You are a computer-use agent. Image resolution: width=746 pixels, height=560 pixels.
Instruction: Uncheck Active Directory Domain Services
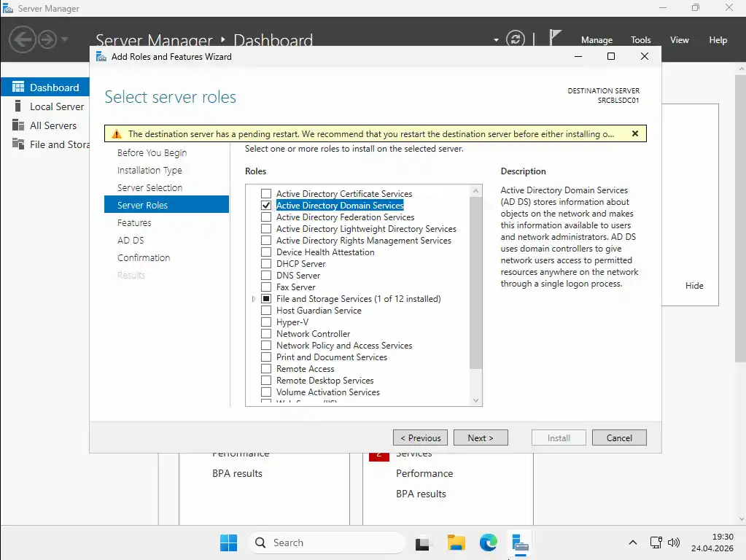click(266, 205)
